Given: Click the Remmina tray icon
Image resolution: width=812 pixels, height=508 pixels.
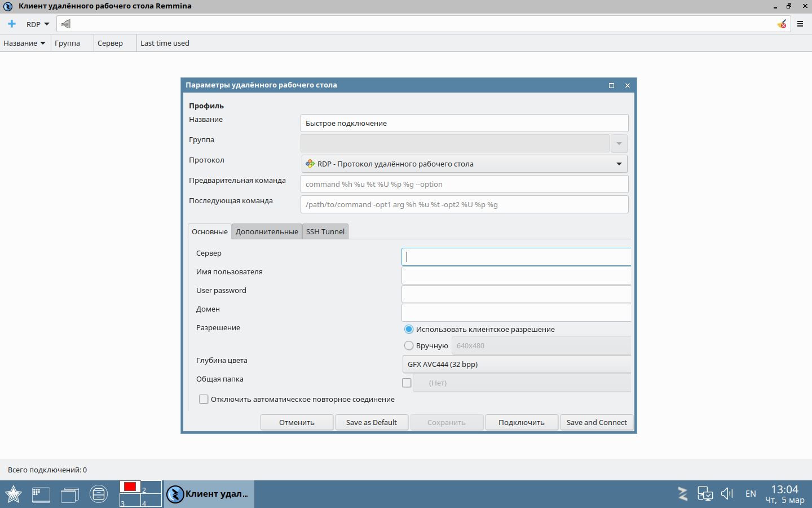Looking at the screenshot, I should pyautogui.click(x=683, y=494).
